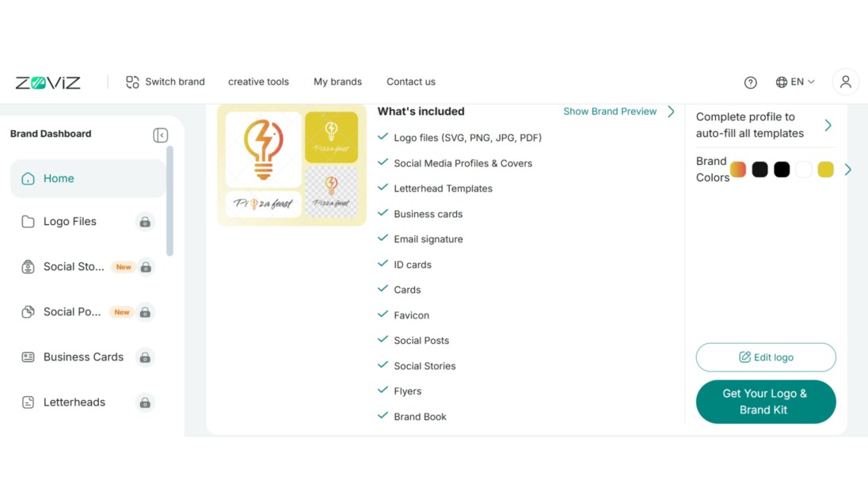Viewport: 868px width, 488px height.
Task: Click the Zoviz logo
Action: pos(48,82)
